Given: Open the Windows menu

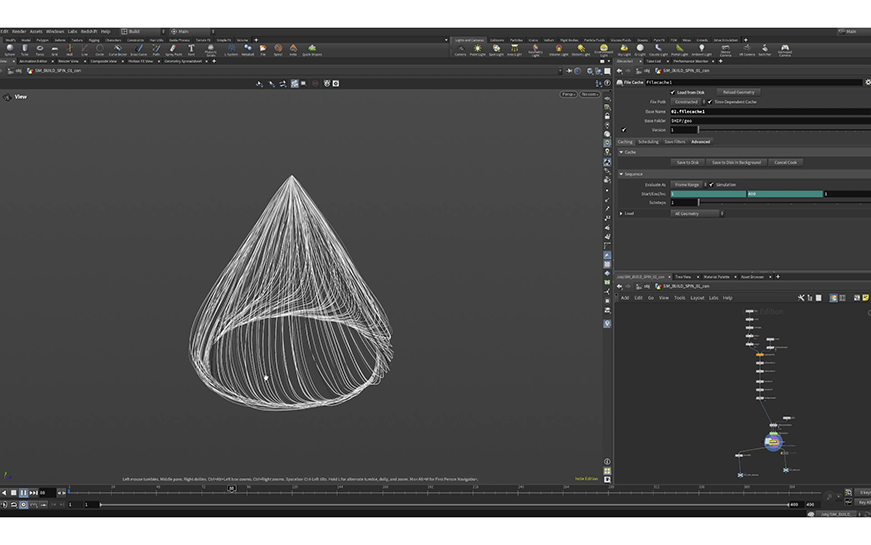Looking at the screenshot, I should [x=54, y=31].
